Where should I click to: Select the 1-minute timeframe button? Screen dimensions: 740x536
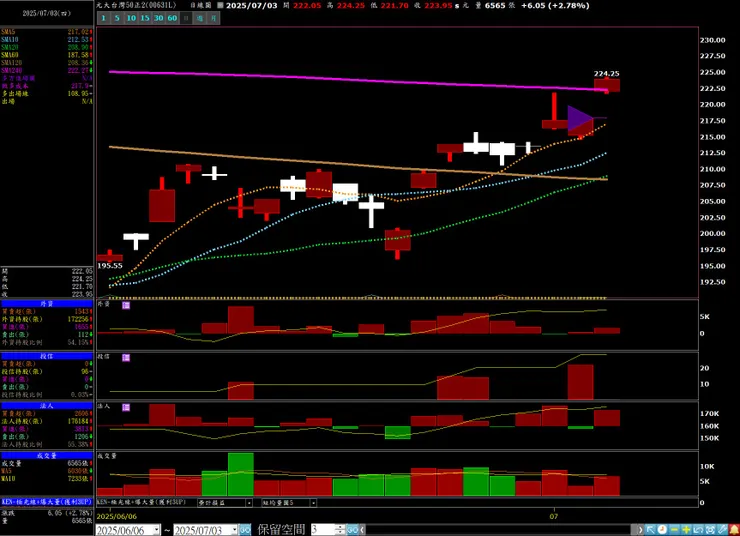104,18
